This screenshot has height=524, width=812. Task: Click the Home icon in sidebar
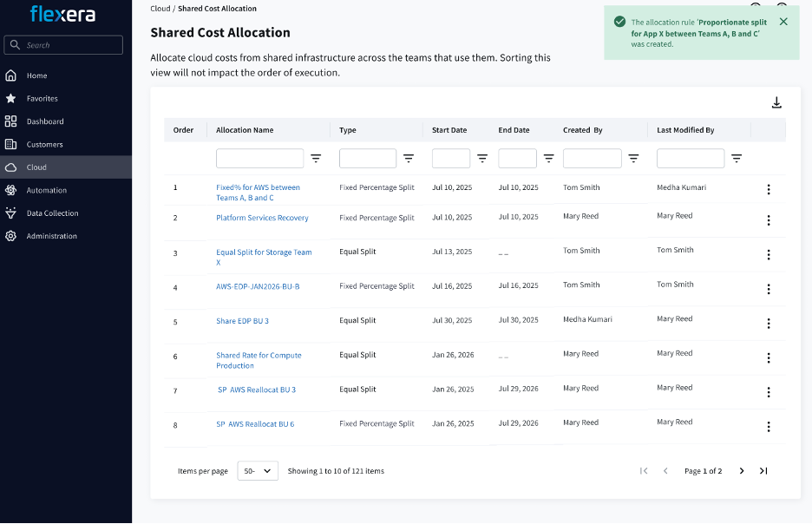11,75
